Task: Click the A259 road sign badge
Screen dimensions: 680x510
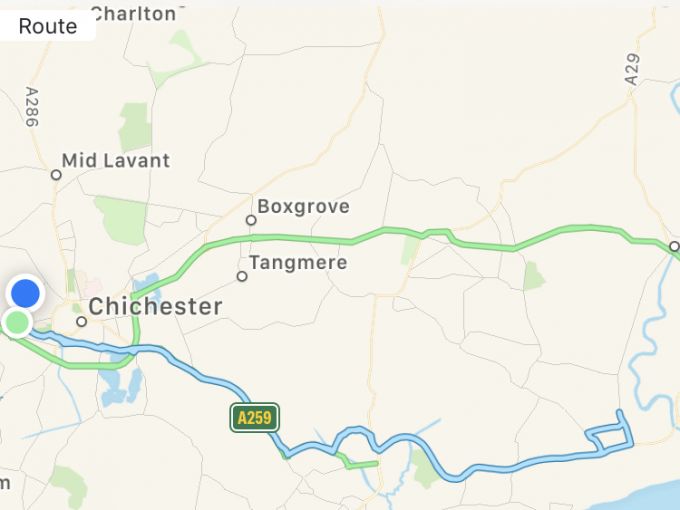Action: pyautogui.click(x=255, y=418)
